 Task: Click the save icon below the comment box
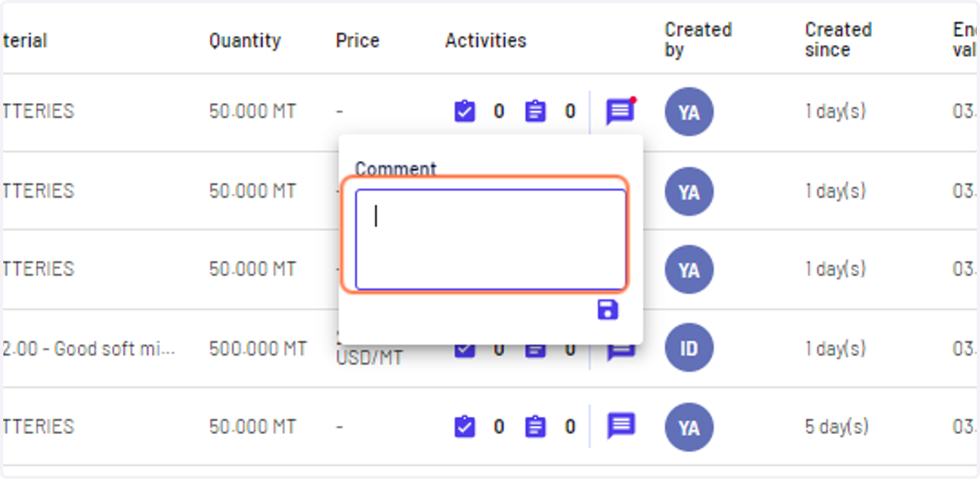pyautogui.click(x=608, y=310)
